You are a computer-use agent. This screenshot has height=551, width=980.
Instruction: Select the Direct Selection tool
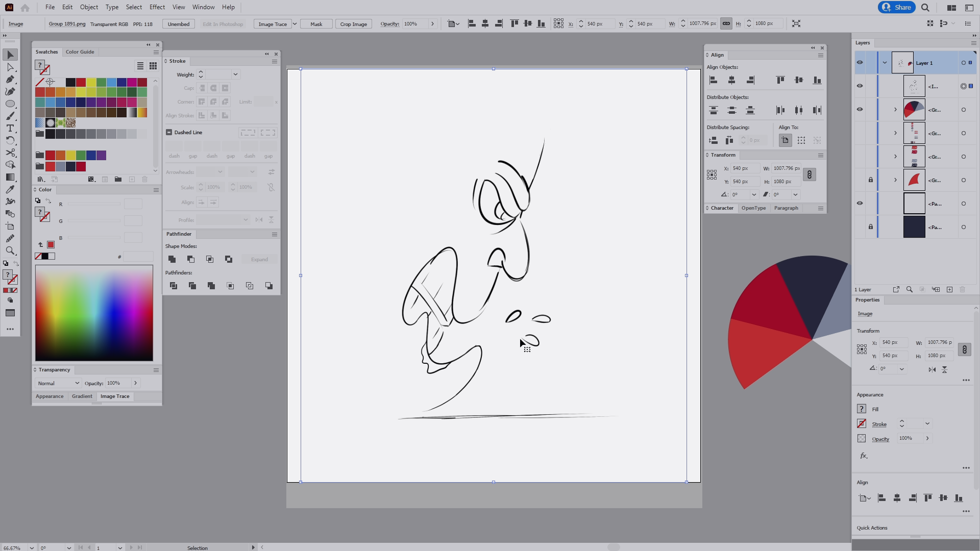[10, 67]
